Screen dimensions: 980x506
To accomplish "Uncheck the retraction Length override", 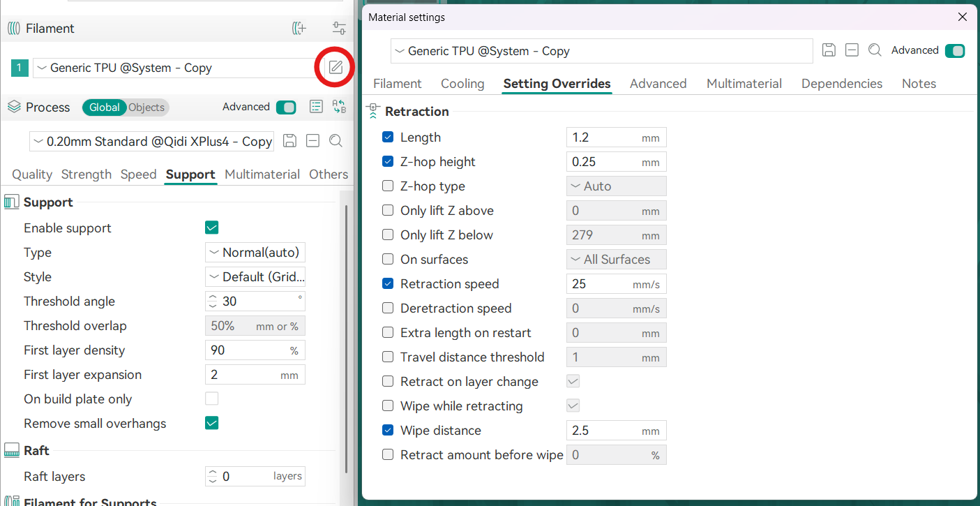I will click(x=388, y=137).
